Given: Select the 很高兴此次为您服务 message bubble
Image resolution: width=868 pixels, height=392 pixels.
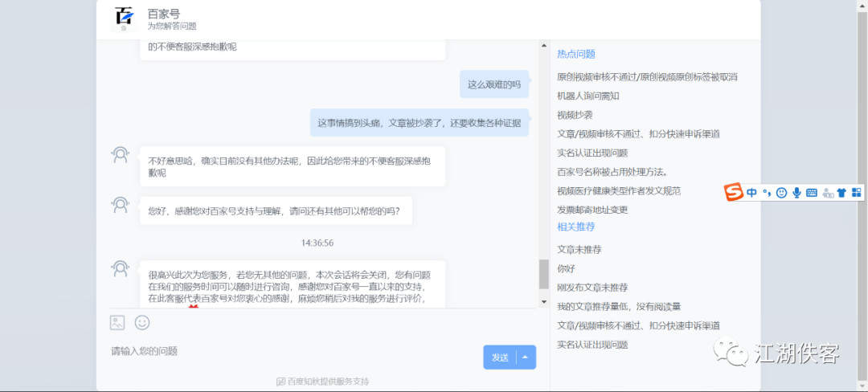Looking at the screenshot, I should pyautogui.click(x=293, y=284).
